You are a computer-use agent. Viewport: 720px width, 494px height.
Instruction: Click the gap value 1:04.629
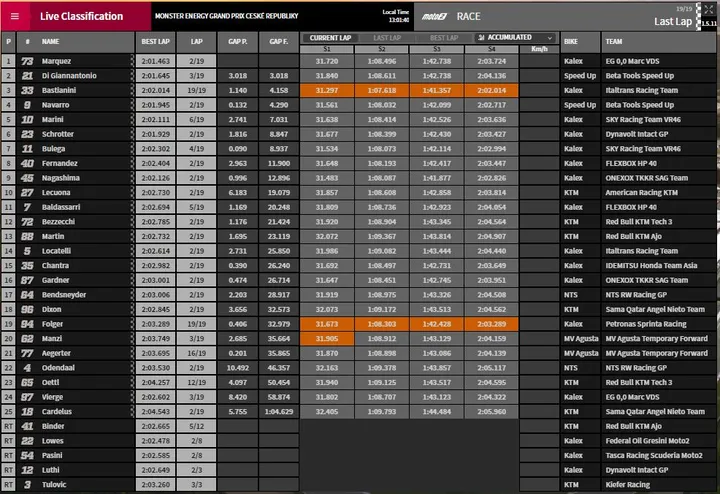(x=279, y=412)
